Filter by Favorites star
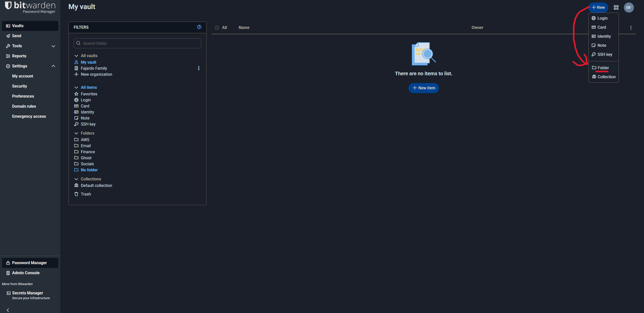This screenshot has width=644, height=313. 89,94
